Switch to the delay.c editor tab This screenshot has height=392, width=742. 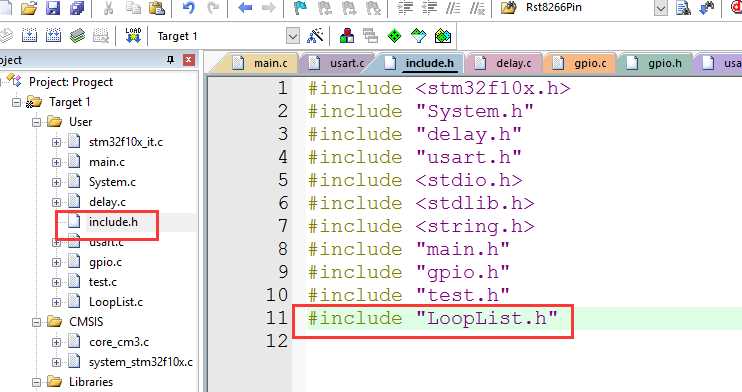coord(504,63)
